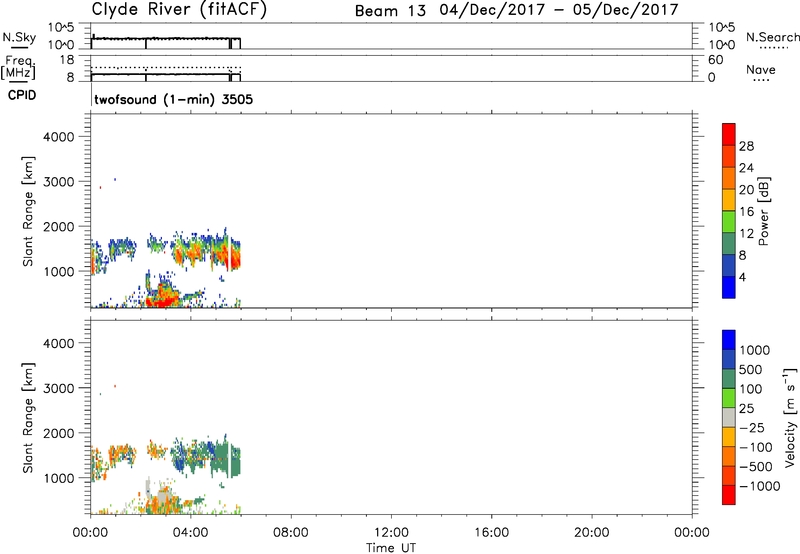Click the '04:00' time tick label
Image resolution: width=800 pixels, height=554 pixels.
190,533
